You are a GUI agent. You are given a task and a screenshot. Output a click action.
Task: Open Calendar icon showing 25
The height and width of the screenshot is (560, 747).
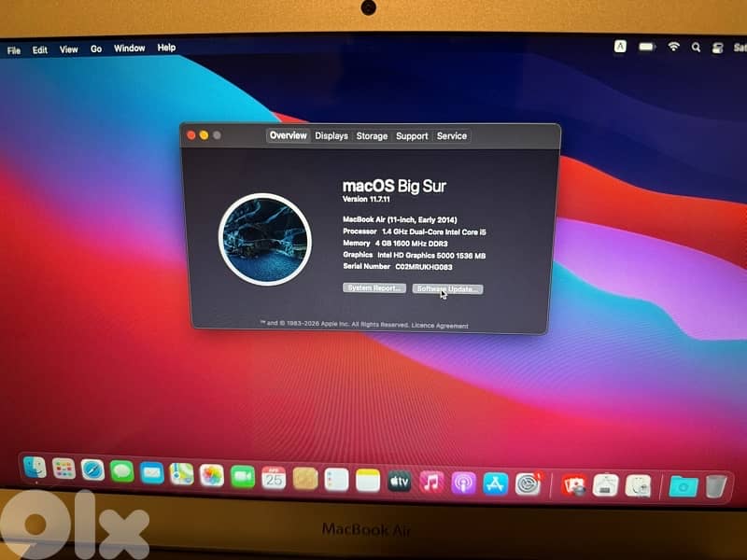[x=274, y=478]
